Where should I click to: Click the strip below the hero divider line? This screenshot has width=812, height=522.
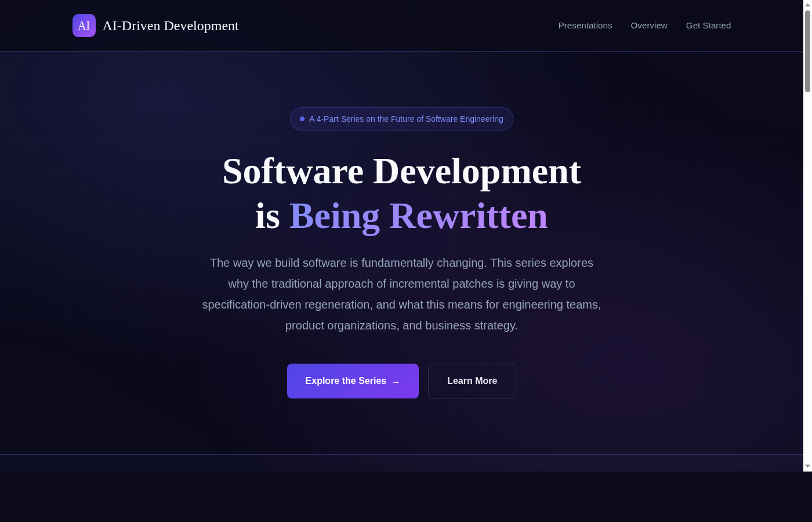[x=401, y=463]
